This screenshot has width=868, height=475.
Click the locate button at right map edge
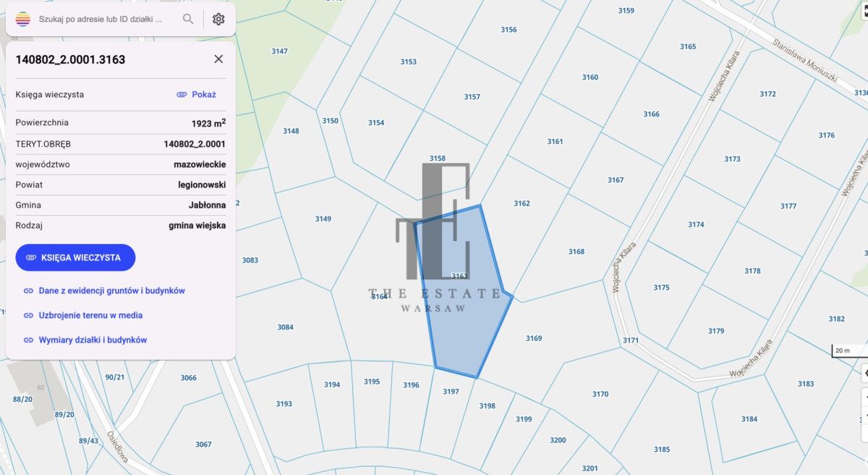coord(865,372)
